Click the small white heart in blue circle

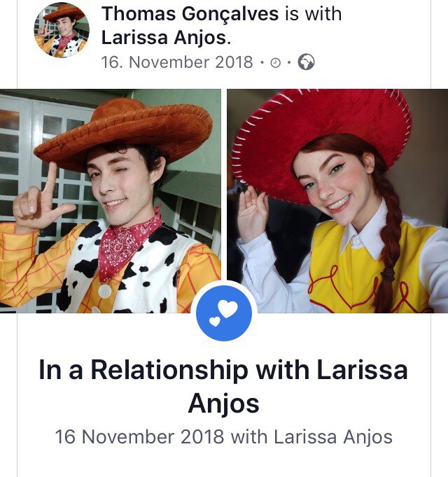pos(215,321)
